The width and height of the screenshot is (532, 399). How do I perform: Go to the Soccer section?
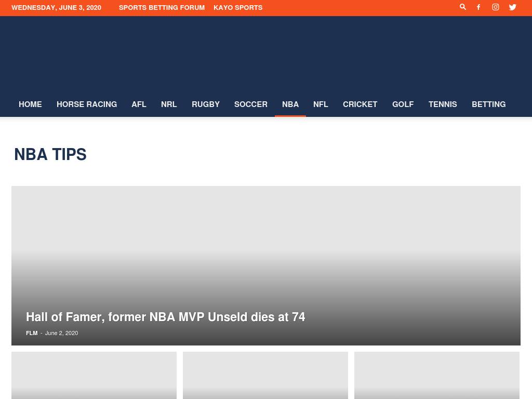[251, 104]
